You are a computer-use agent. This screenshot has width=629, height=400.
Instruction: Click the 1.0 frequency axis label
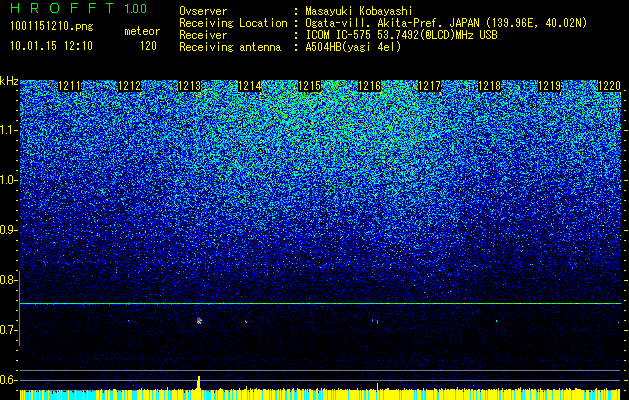coord(7,180)
